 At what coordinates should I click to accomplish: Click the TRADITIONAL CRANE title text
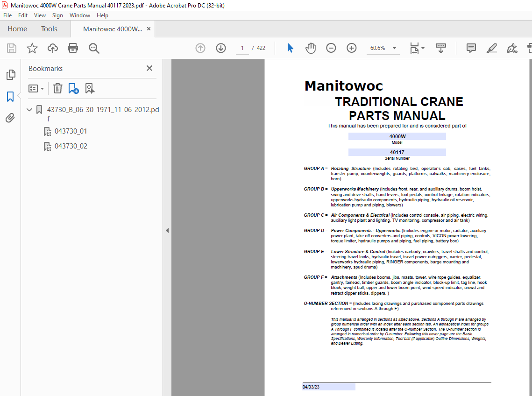(x=399, y=102)
